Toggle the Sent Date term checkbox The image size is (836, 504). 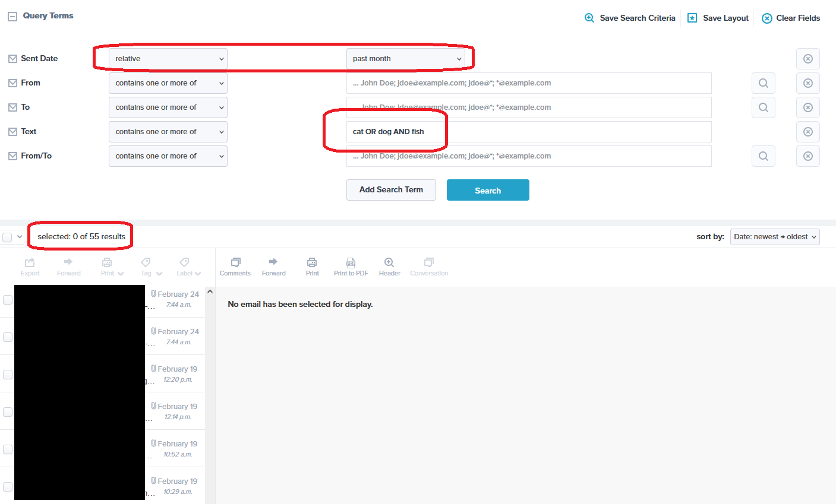pos(12,59)
